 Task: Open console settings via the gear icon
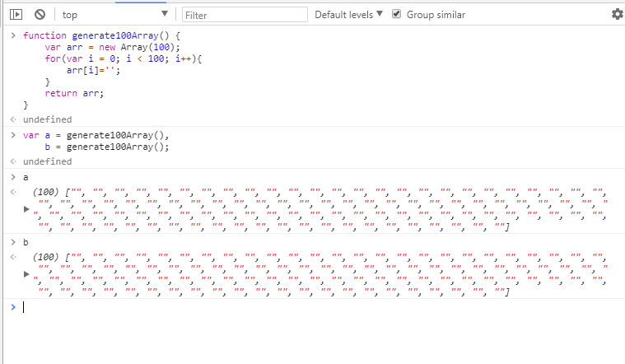pyautogui.click(x=617, y=14)
